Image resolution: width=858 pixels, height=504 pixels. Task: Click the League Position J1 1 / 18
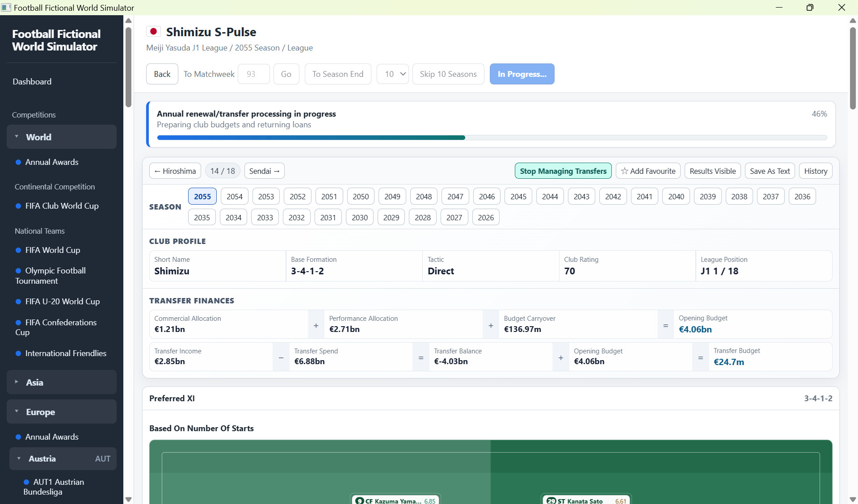tap(719, 271)
